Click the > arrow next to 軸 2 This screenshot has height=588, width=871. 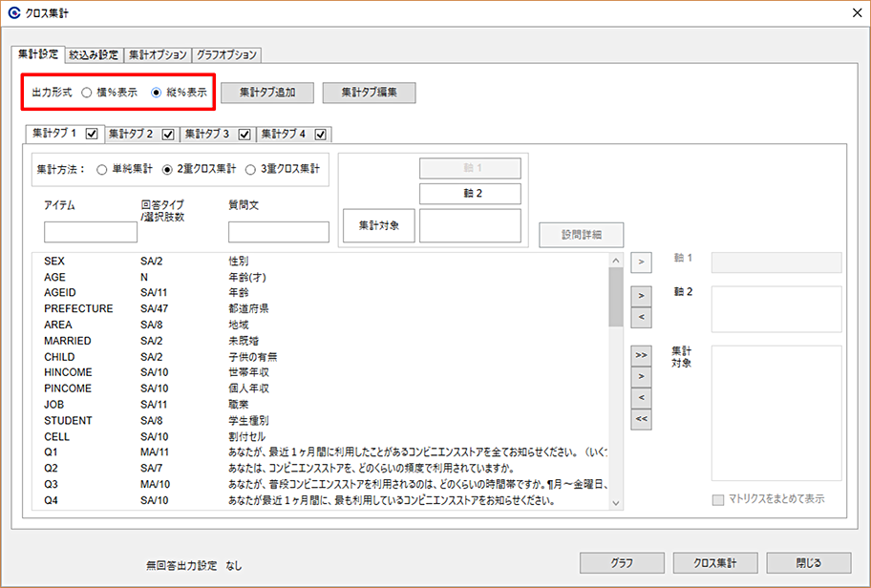click(641, 296)
